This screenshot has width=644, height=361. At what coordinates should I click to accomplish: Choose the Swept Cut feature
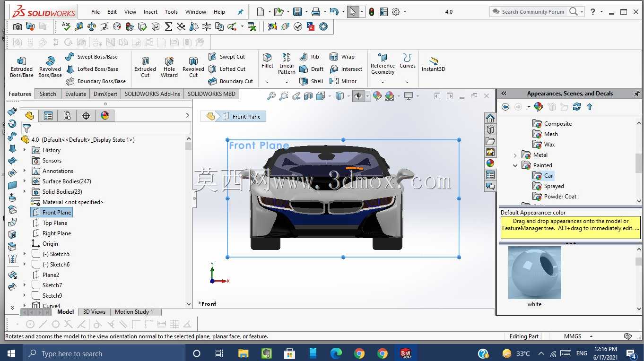[x=226, y=57]
